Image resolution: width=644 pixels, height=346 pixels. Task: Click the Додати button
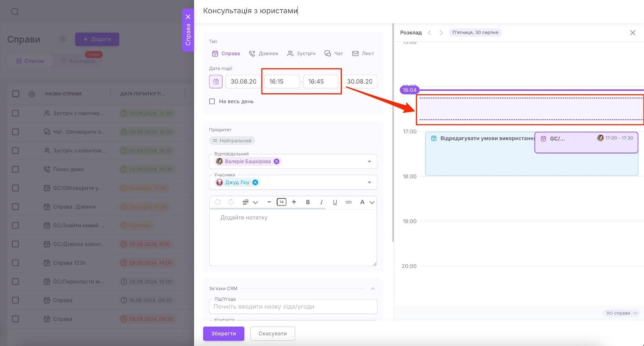point(97,39)
